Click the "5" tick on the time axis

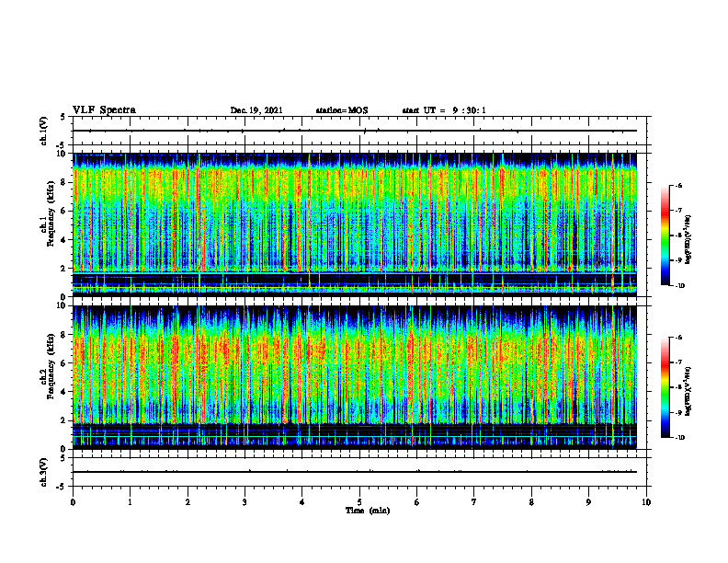pos(359,502)
